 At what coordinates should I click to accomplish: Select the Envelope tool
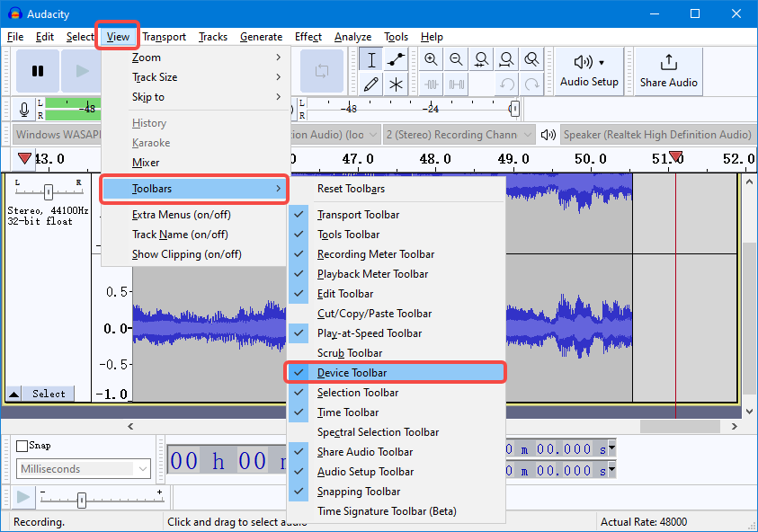pos(396,59)
